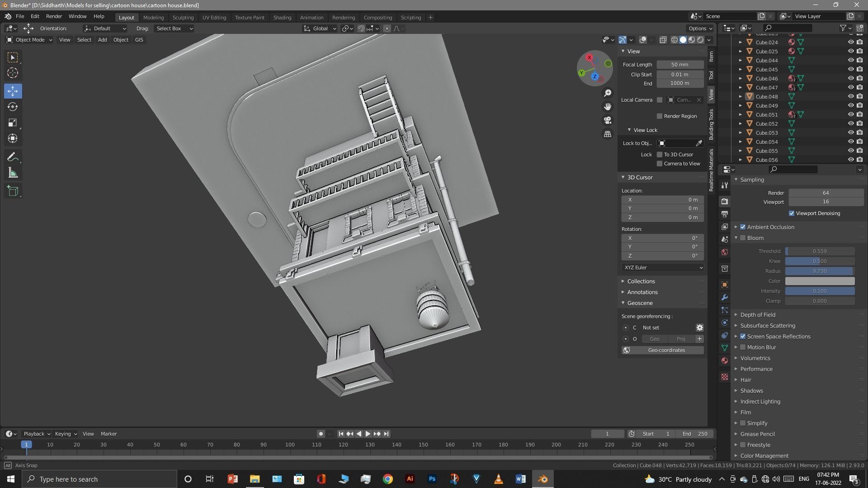Click the Options button in header
This screenshot has width=868, height=488.
[x=700, y=28]
